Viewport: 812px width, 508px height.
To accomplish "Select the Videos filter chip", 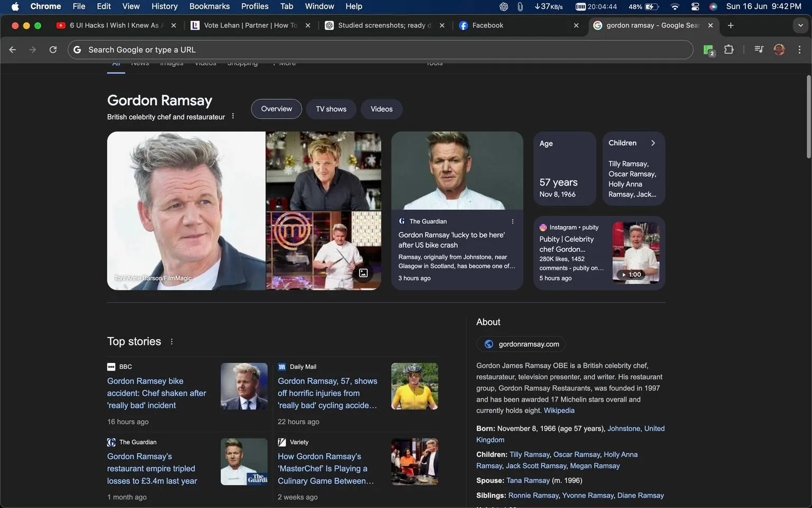I will click(381, 109).
